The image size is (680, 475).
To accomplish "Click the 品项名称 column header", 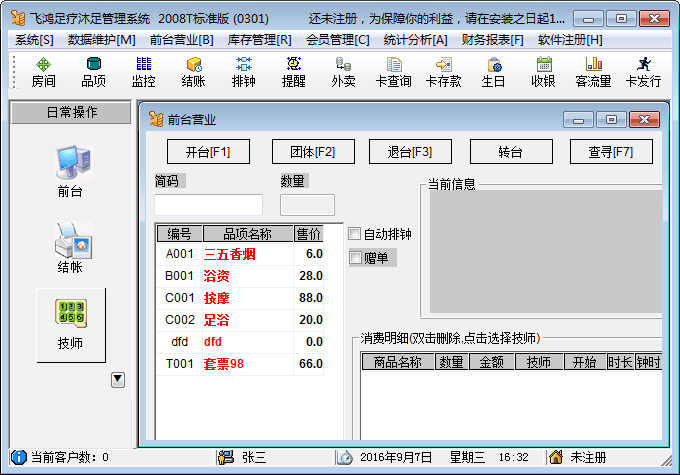I will pyautogui.click(x=247, y=234).
